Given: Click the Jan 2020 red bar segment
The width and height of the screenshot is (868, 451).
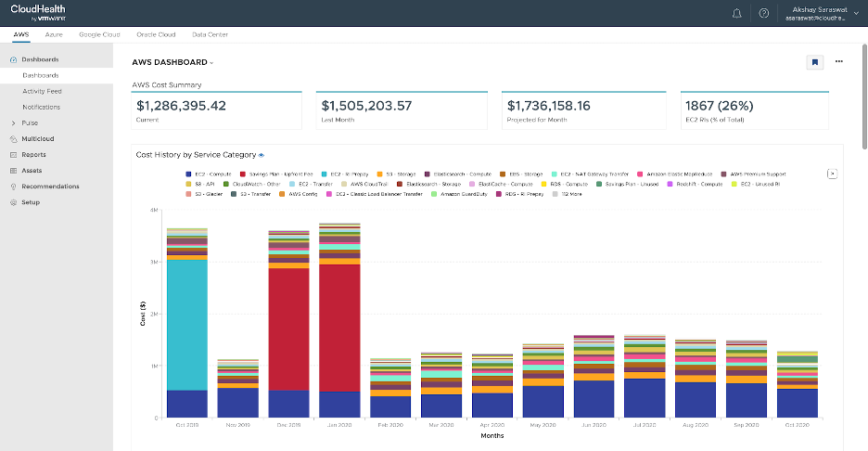Looking at the screenshot, I should [340, 328].
